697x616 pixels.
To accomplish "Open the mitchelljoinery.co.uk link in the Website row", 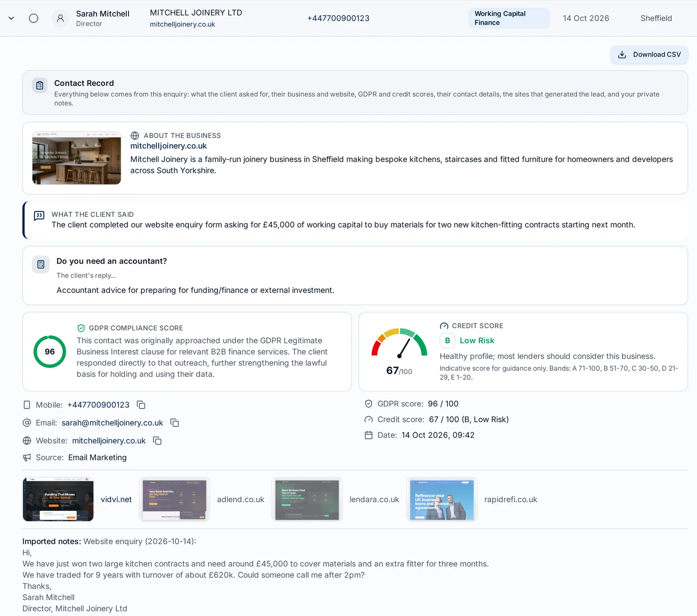I will pos(109,440).
